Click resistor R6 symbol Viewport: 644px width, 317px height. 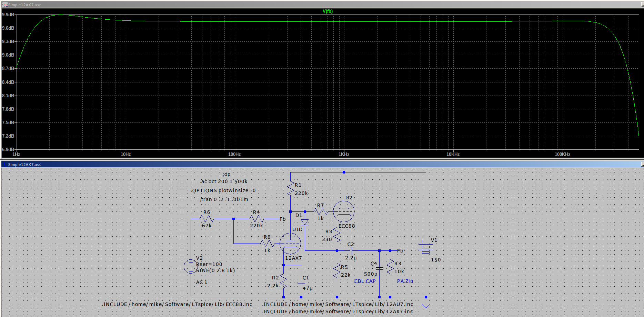pyautogui.click(x=207, y=219)
